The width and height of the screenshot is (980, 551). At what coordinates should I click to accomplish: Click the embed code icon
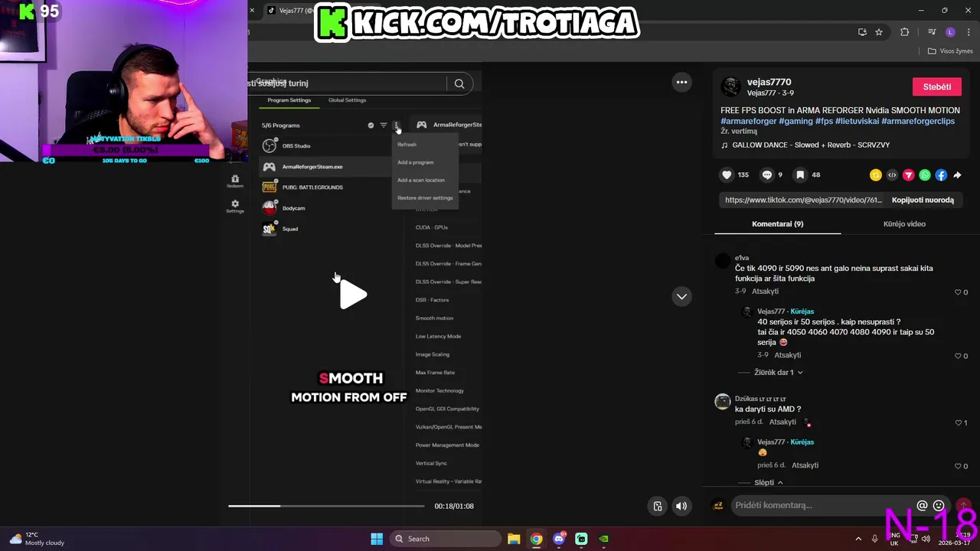click(892, 175)
